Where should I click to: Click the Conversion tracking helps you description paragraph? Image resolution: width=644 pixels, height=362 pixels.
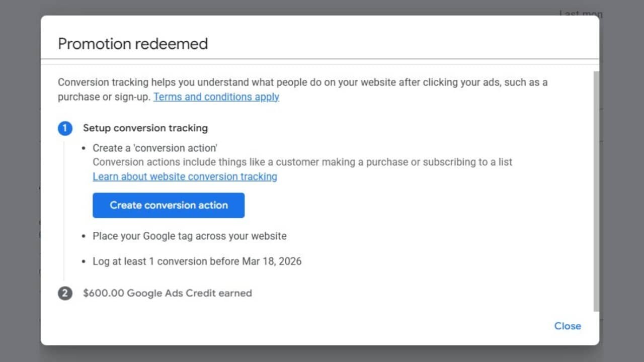[x=302, y=82]
